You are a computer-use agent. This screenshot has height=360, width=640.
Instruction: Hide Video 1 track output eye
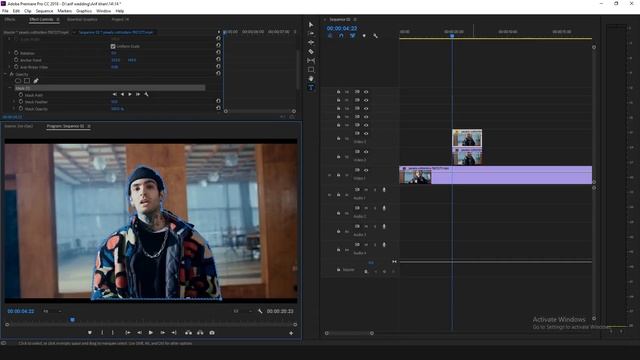(366, 170)
